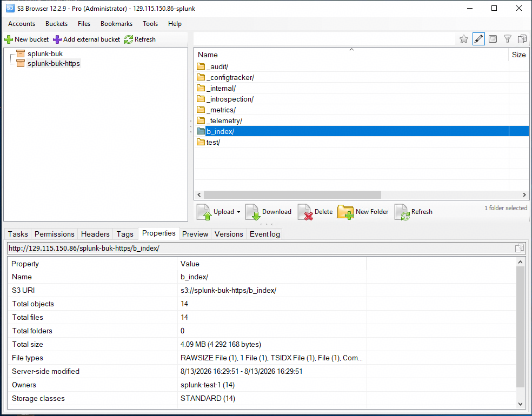Click the star bookmark icon

pyautogui.click(x=463, y=39)
